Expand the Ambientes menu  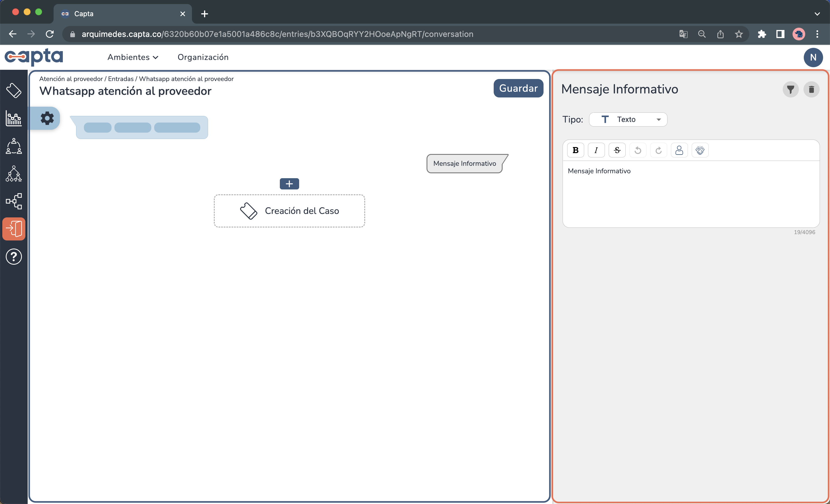[133, 57]
